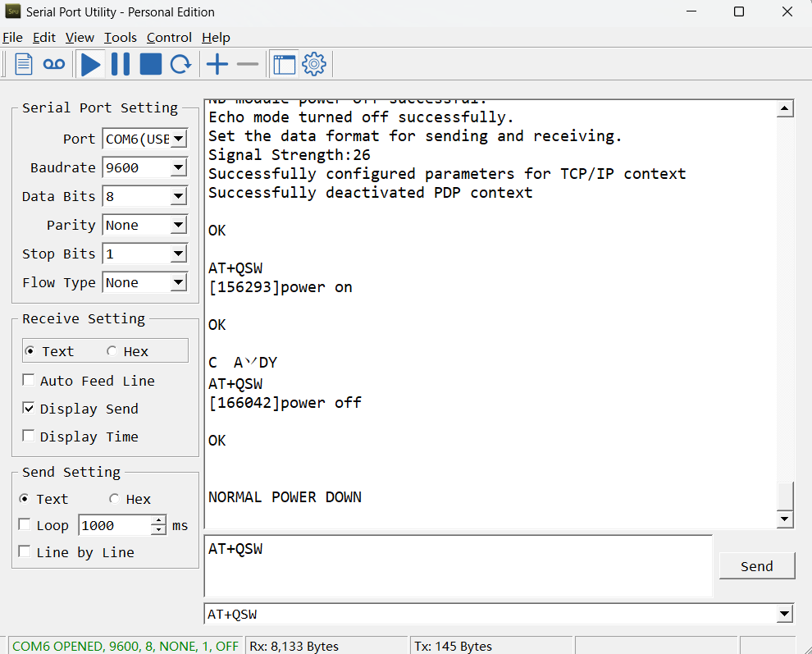Viewport: 812px width, 654px height.
Task: Open the Stop Bits dropdown
Action: tap(178, 254)
